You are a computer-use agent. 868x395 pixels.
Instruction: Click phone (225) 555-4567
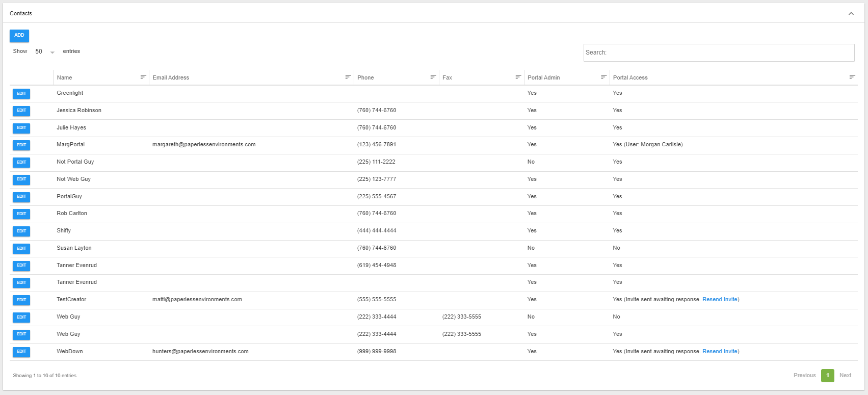[x=377, y=197]
